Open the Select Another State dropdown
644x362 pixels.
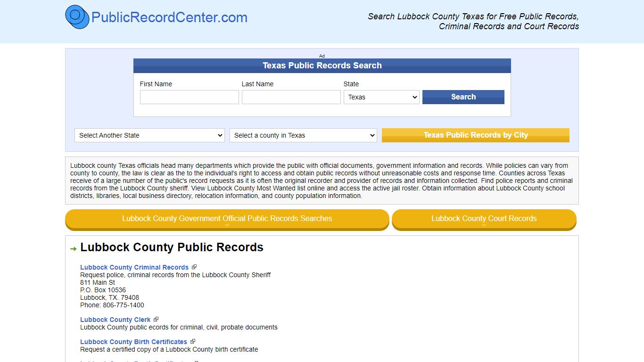coord(149,135)
